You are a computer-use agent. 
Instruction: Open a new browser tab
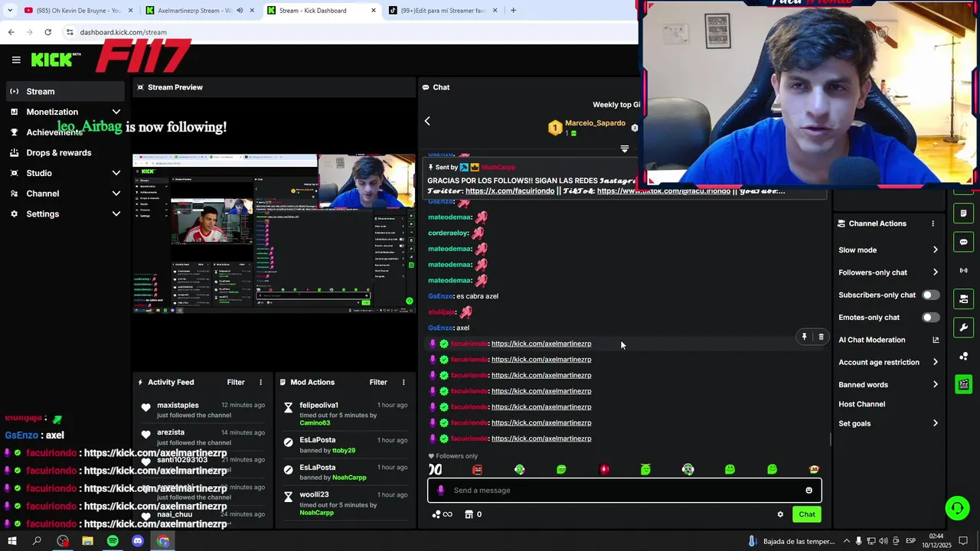tap(513, 10)
